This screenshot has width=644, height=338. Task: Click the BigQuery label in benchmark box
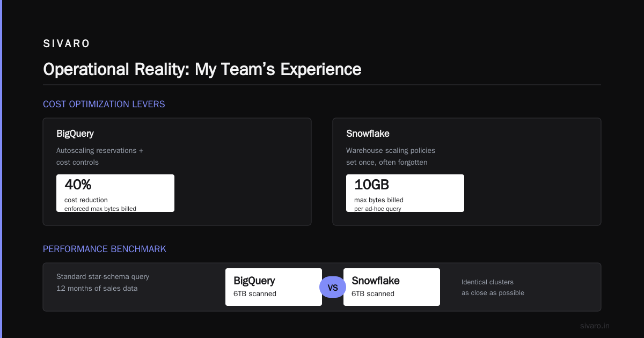pos(254,281)
